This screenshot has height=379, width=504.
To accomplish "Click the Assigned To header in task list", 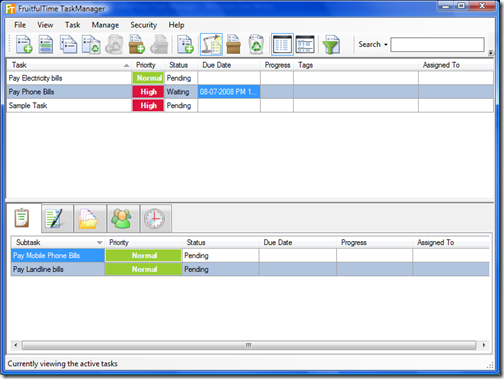I will 456,65.
